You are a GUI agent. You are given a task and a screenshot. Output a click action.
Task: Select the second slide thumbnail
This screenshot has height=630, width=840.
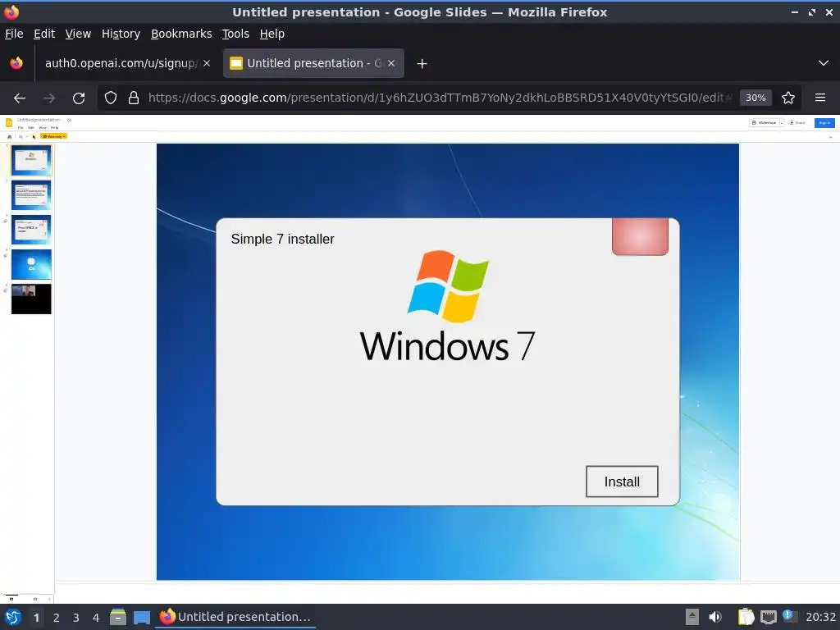pos(31,195)
